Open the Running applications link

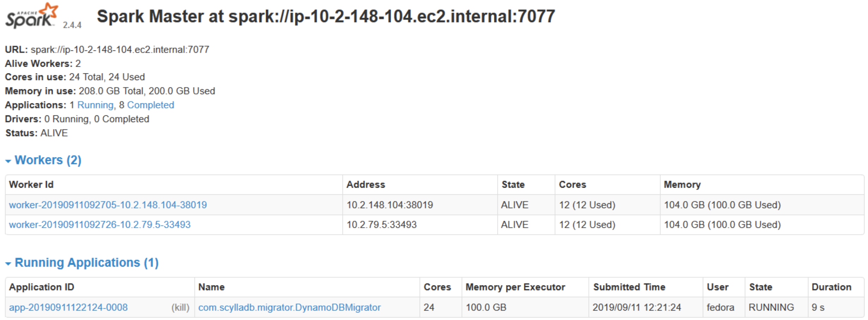tap(95, 105)
